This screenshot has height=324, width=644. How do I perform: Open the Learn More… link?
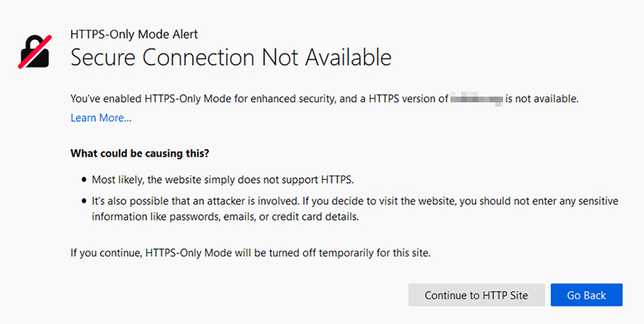coord(101,118)
